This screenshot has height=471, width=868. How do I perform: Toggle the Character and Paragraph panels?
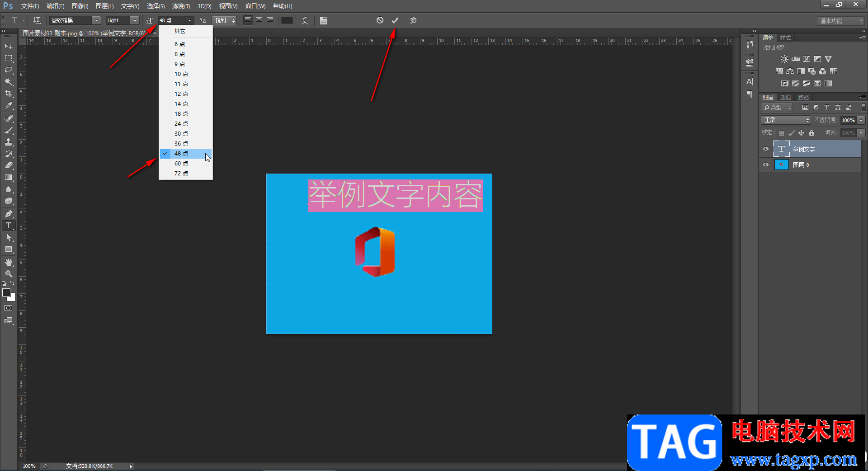324,20
